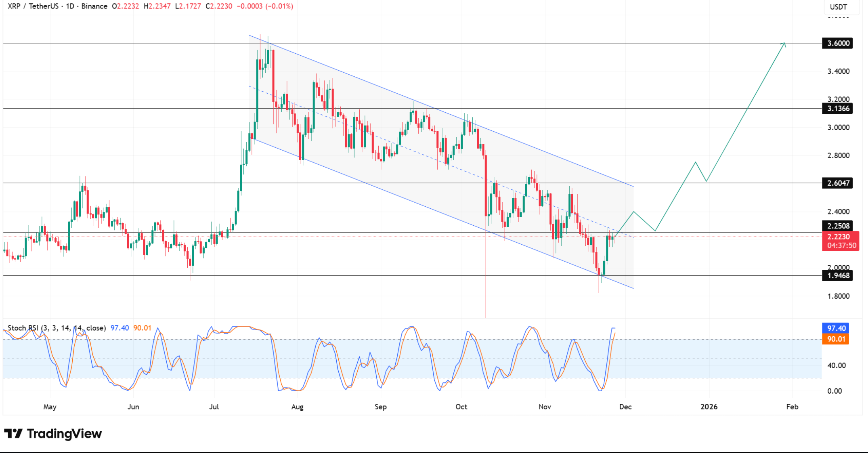
Task: Open the USDT currency selector
Action: (x=838, y=7)
